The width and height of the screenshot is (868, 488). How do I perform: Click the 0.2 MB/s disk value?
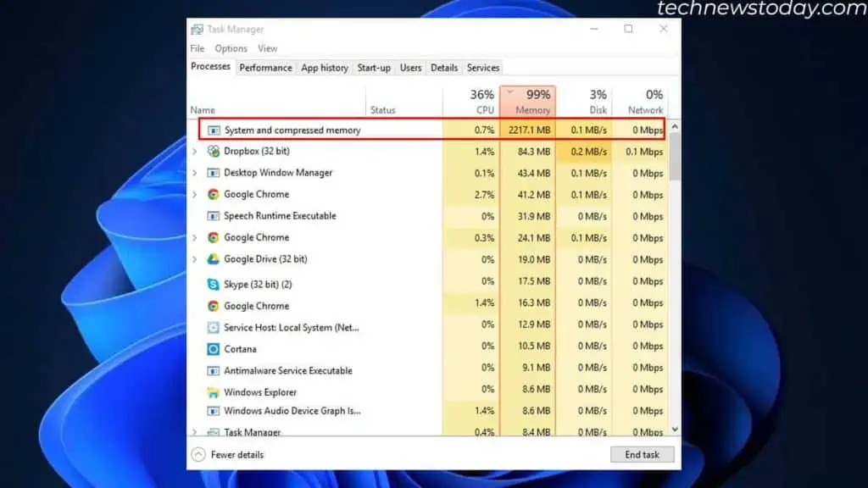[588, 152]
